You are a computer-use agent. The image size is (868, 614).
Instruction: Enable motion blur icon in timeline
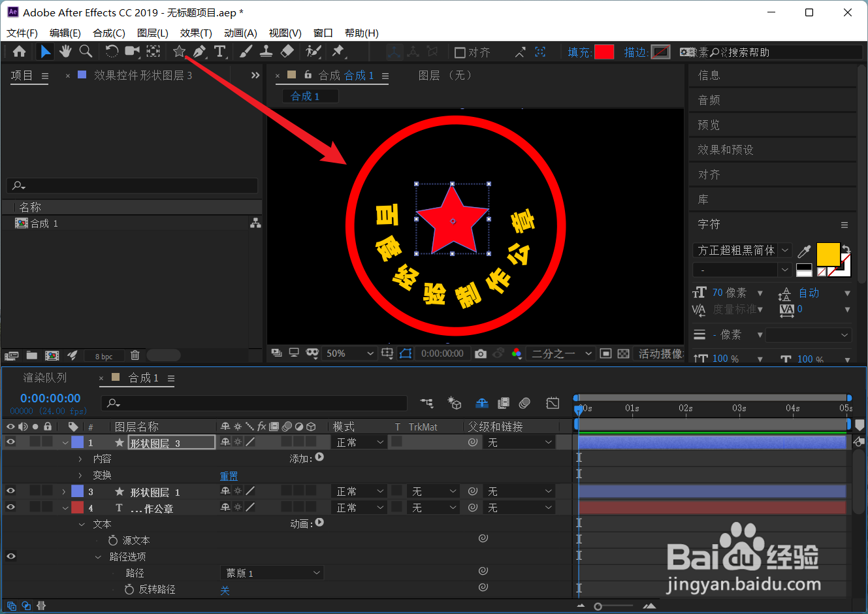click(x=524, y=404)
